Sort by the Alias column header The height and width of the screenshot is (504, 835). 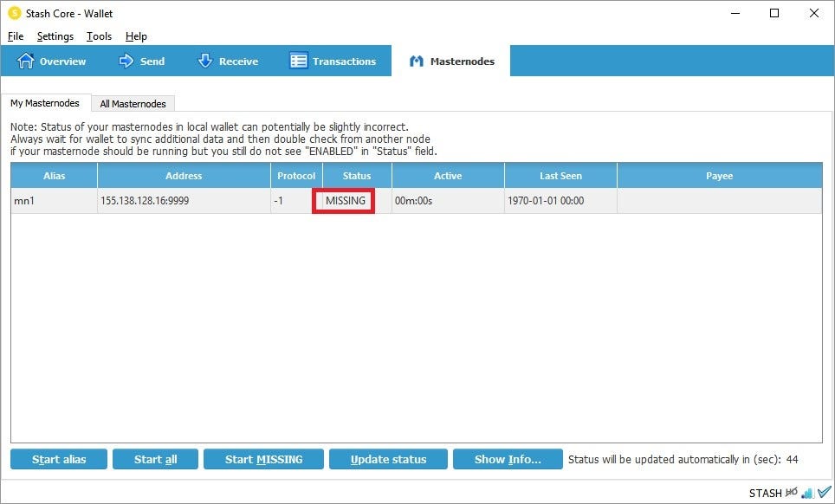click(55, 176)
